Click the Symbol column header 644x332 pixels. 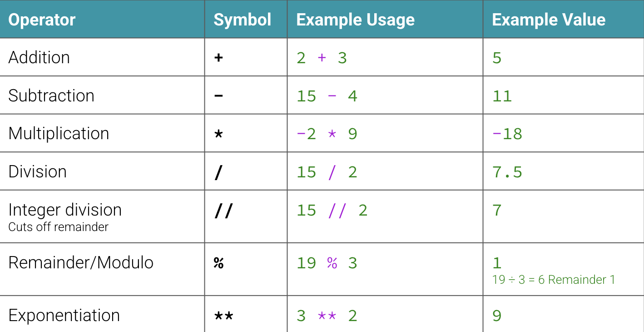[242, 20]
